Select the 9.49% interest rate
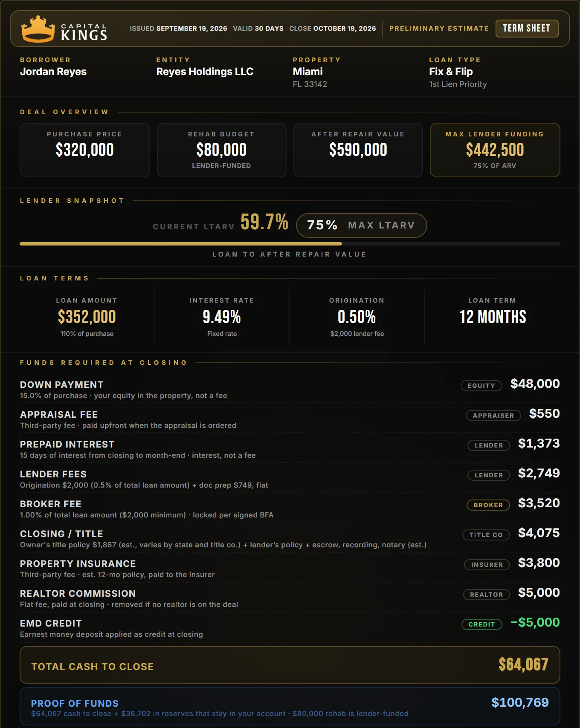The width and height of the screenshot is (580, 728). click(222, 317)
